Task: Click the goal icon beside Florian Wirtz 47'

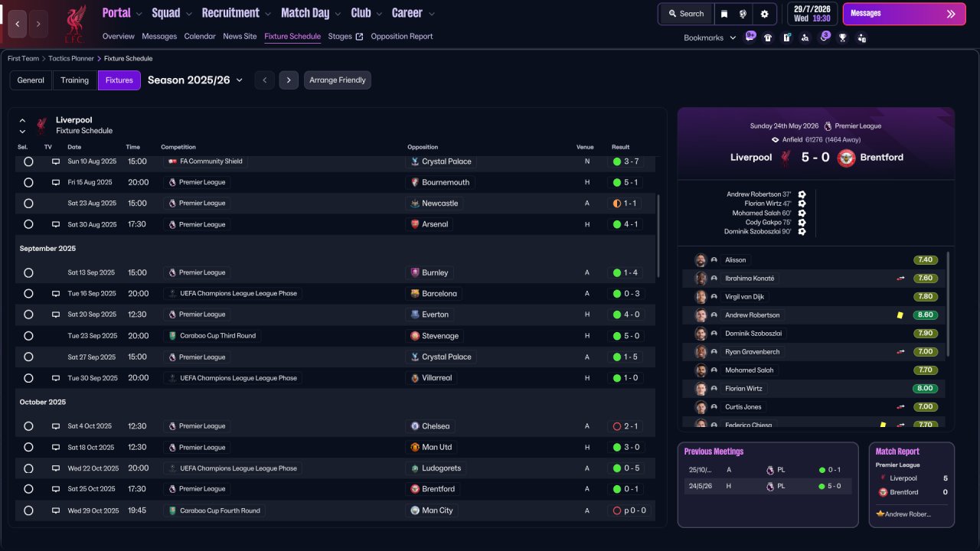Action: point(802,204)
